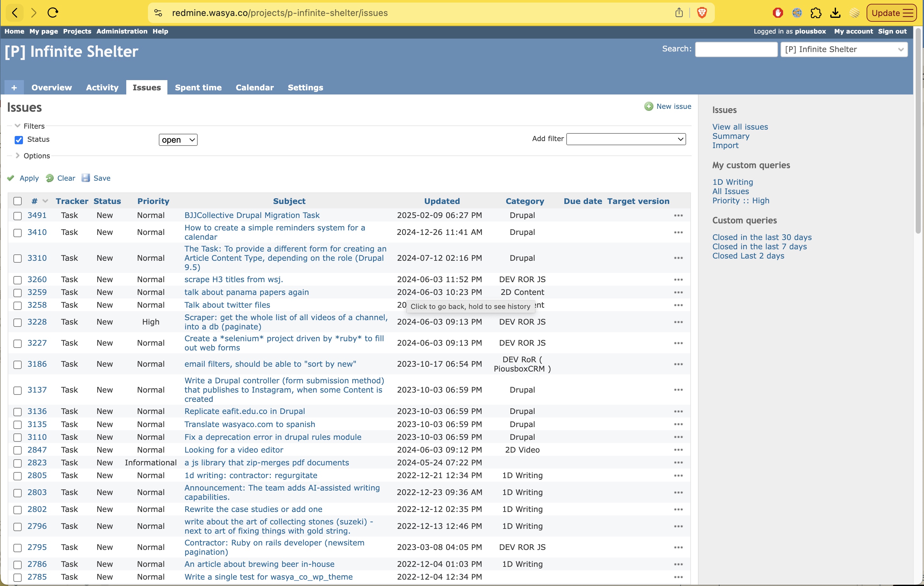Change the status dropdown from open
Viewport: 924px width, 586px height.
[x=178, y=139]
